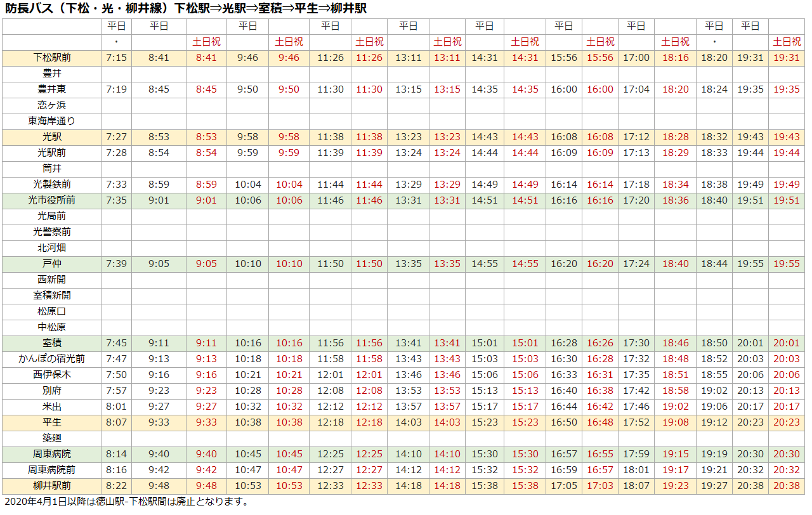Select the 光市役所前 stop label

[x=51, y=200]
